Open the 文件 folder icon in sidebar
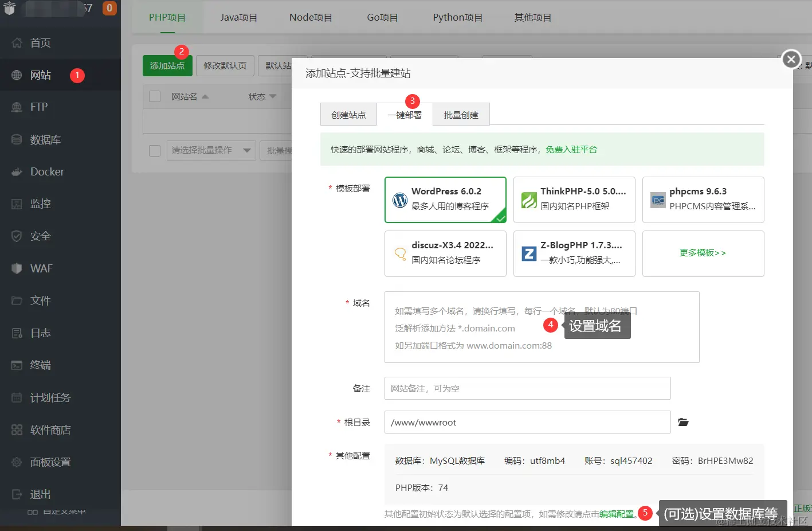Screen dimensions: 812x531 pos(17,300)
